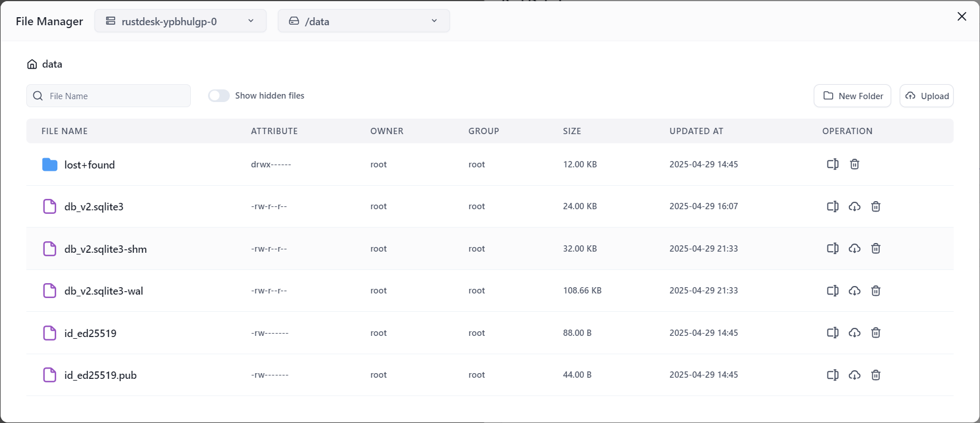Download the id_ed25519 file
The width and height of the screenshot is (980, 423).
point(854,333)
